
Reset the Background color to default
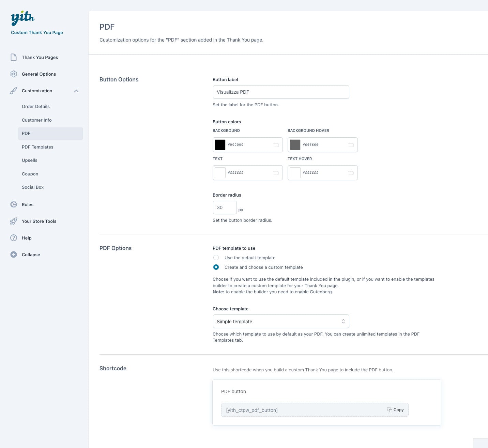tap(276, 145)
